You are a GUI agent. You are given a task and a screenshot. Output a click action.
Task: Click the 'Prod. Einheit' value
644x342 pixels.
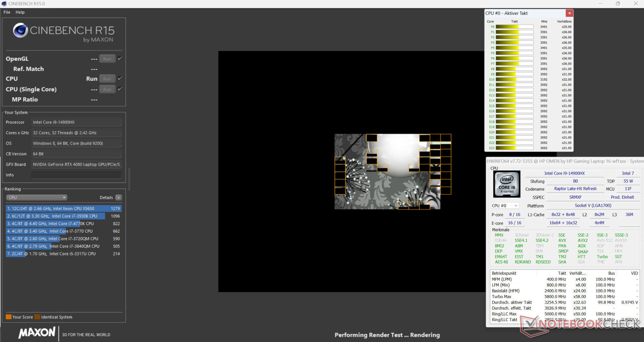click(622, 197)
